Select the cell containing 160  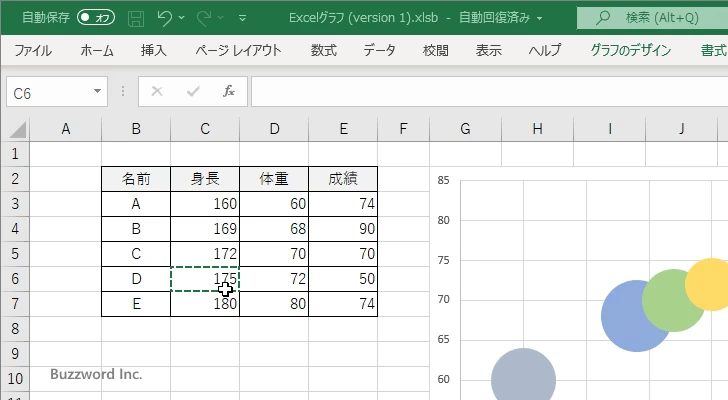pyautogui.click(x=205, y=204)
